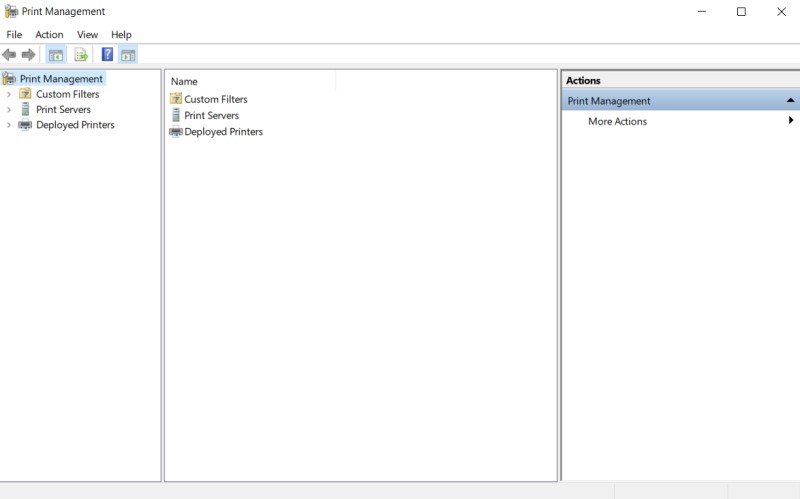Viewport: 800px width, 499px height.
Task: Select Deployed Printers label in tree
Action: [75, 124]
